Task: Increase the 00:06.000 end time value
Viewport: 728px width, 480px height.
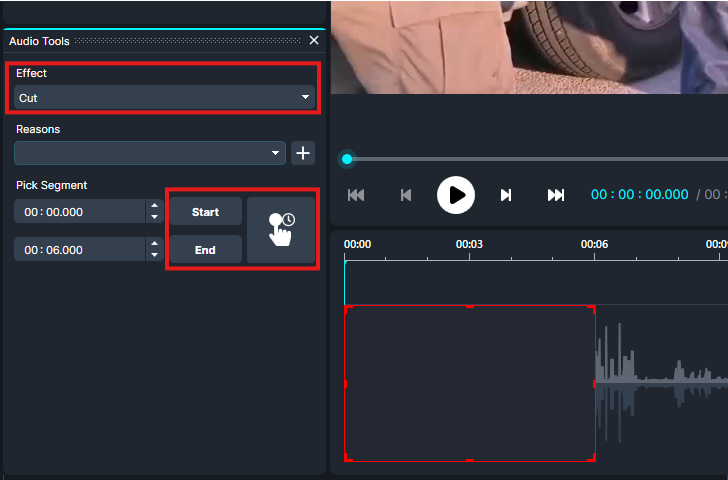Action: click(153, 244)
